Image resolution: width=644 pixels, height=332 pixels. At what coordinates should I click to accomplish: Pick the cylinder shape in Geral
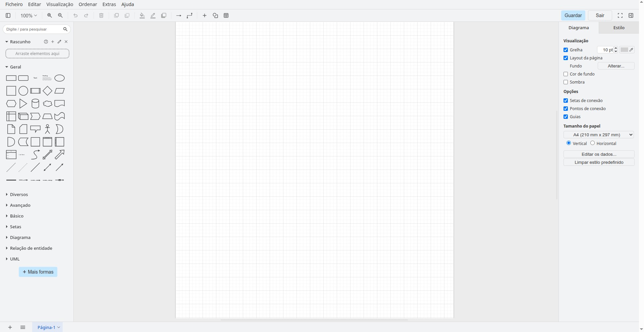pos(35,104)
